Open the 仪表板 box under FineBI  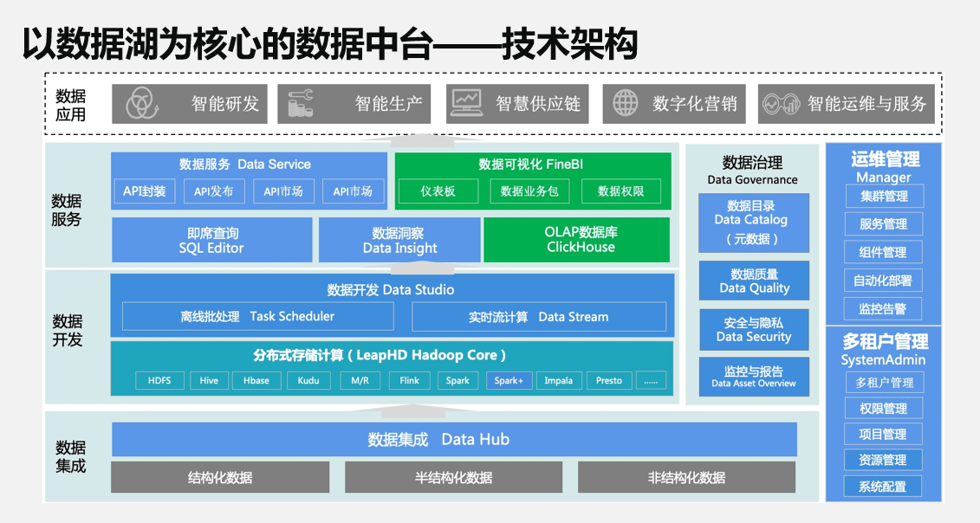point(438,191)
